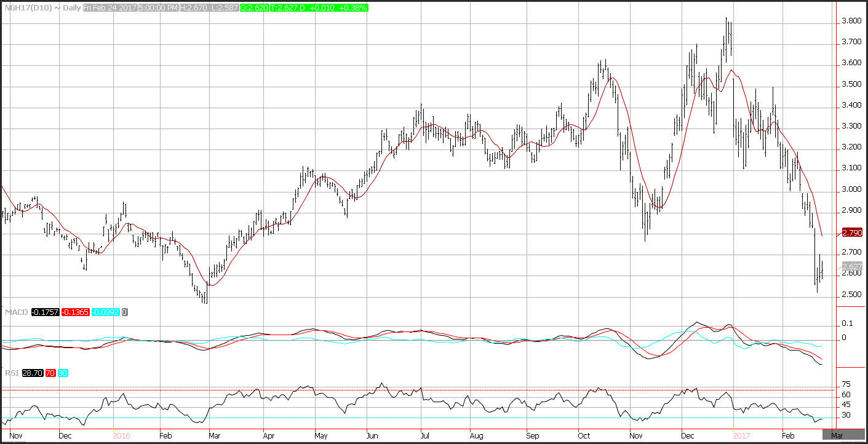868x444 pixels.
Task: Click the gray MACD zero-line 0 box
Action: 125,312
